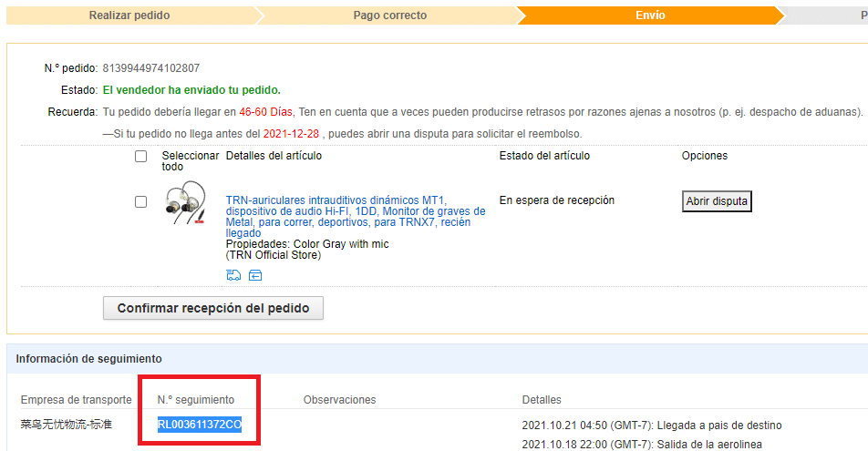Click the delivery truck icon below product

click(233, 275)
